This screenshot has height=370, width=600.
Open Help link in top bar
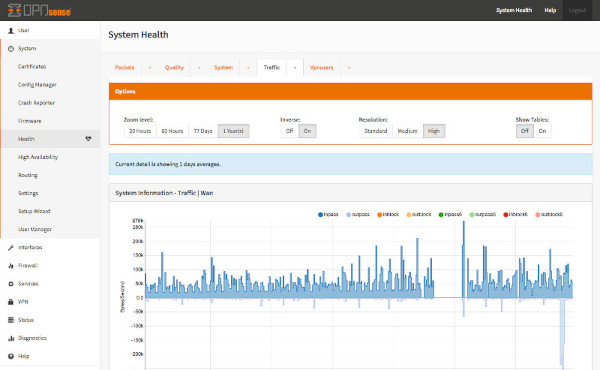550,10
